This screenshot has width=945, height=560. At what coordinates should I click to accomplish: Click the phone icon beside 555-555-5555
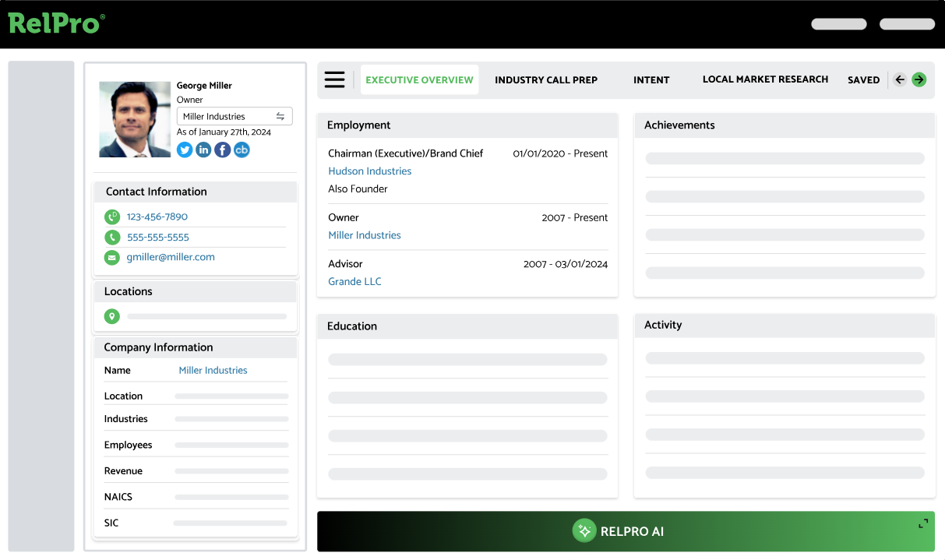point(112,238)
